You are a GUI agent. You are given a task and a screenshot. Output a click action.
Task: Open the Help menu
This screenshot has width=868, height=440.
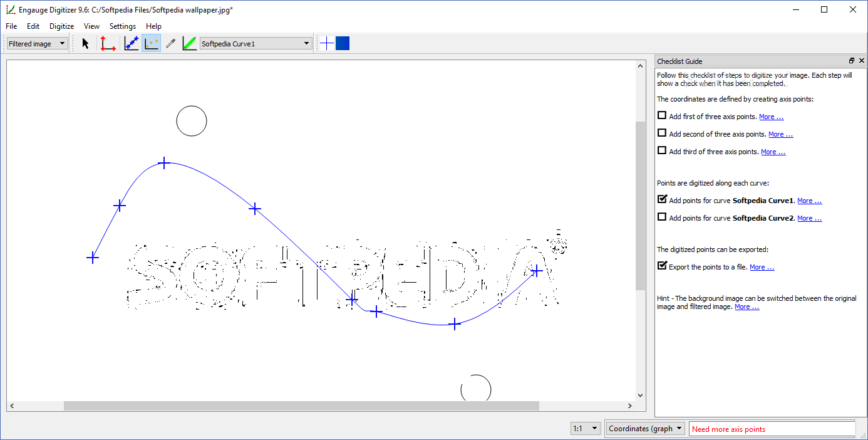(153, 26)
